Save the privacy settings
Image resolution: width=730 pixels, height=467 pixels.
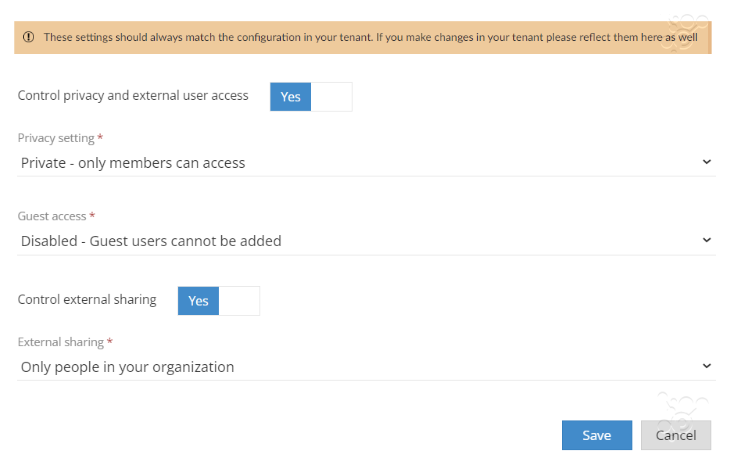pyautogui.click(x=597, y=435)
